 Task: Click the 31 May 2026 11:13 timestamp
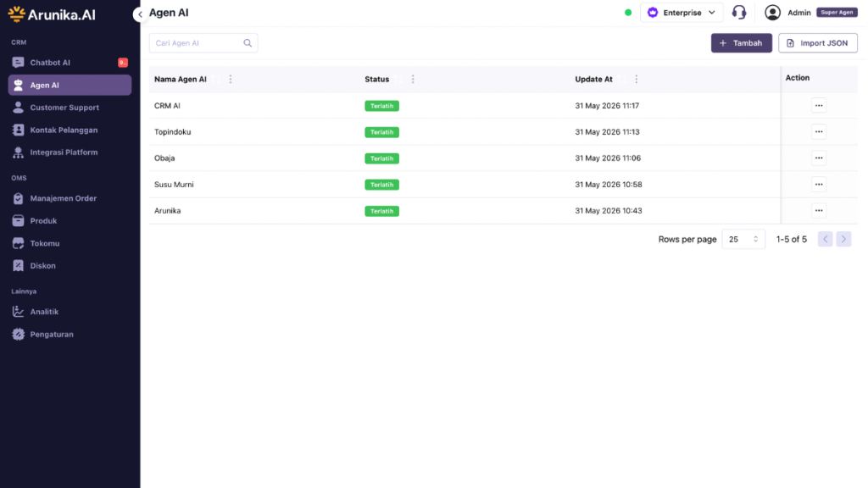click(x=607, y=131)
